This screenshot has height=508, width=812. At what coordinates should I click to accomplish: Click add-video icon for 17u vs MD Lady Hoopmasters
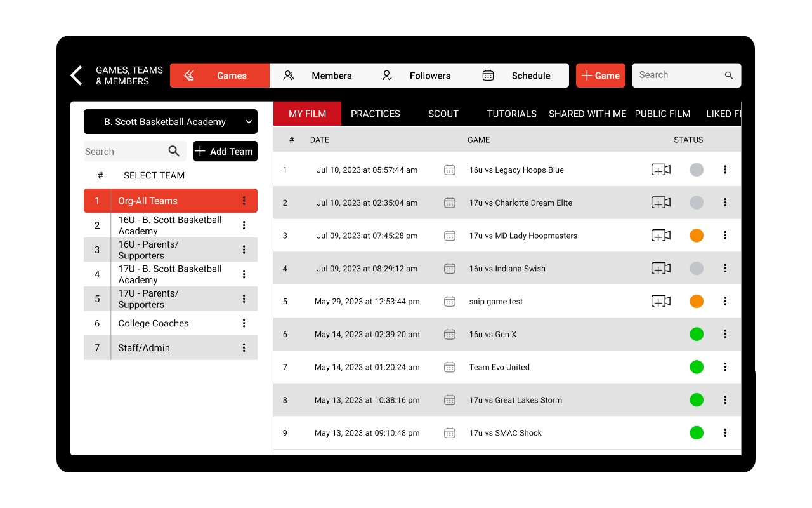[x=661, y=236]
